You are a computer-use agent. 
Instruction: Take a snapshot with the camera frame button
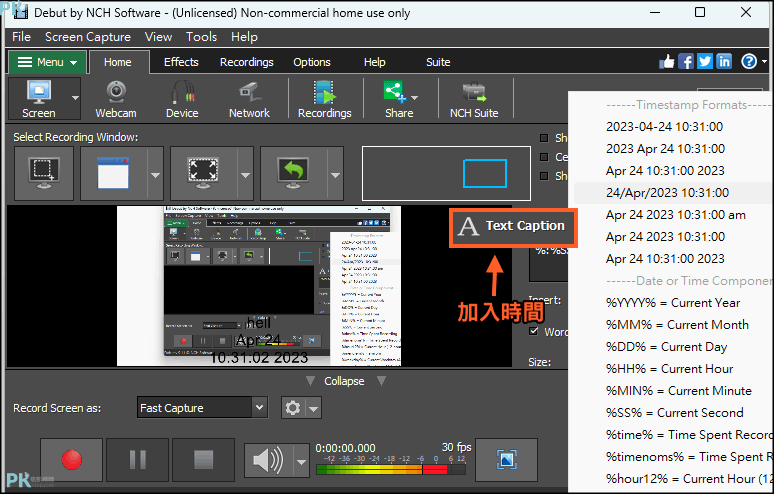coord(506,460)
